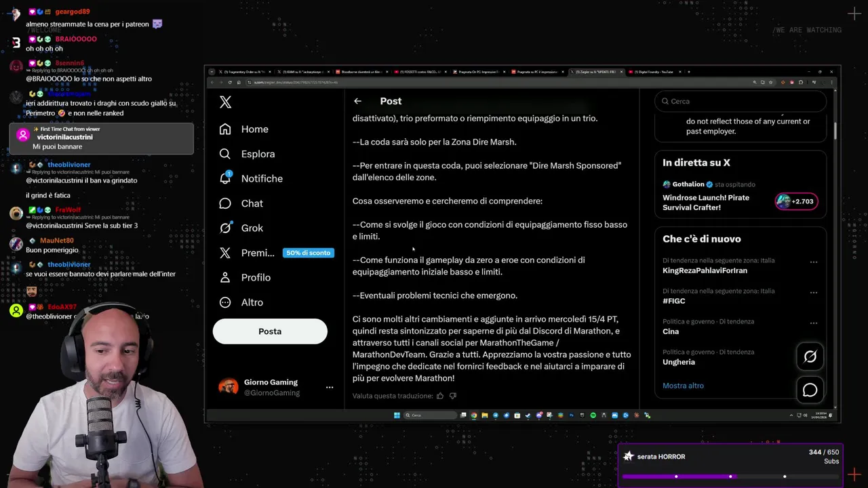This screenshot has height=488, width=868.
Task: Click Mostra altro link
Action: pyautogui.click(x=683, y=386)
